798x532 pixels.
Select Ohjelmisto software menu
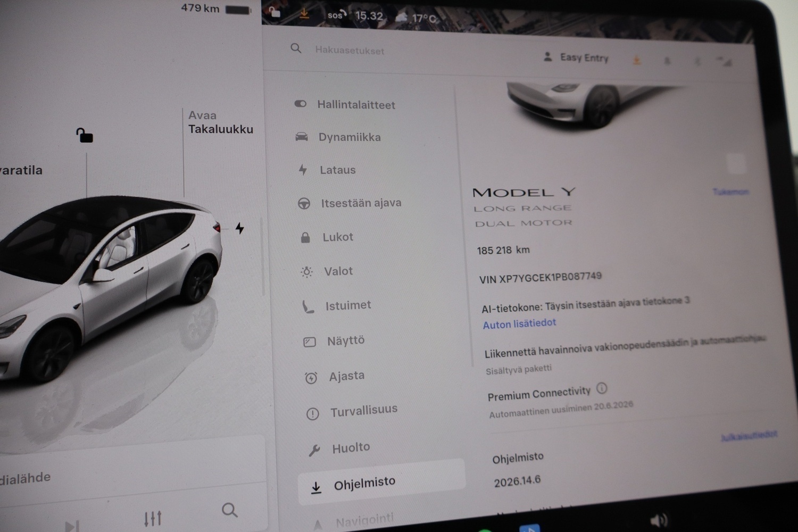click(x=381, y=483)
